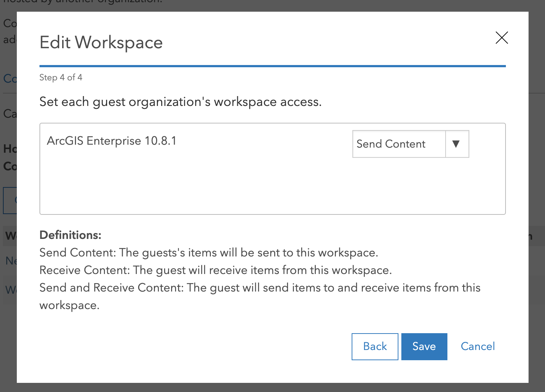Open the workspace access dropdown arrow

pyautogui.click(x=456, y=144)
